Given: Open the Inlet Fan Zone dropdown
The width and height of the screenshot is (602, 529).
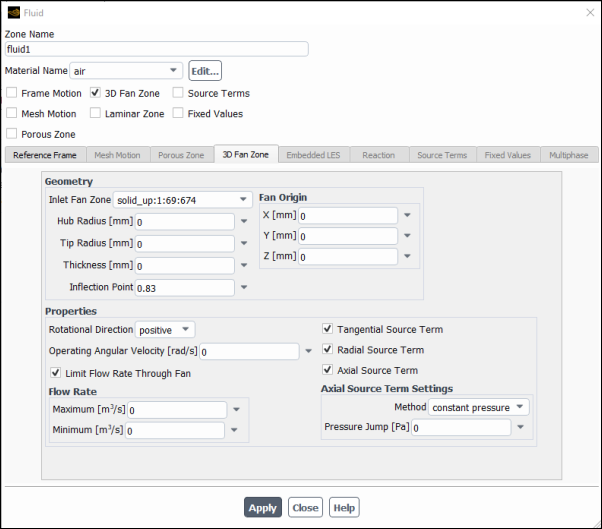Looking at the screenshot, I should click(182, 200).
